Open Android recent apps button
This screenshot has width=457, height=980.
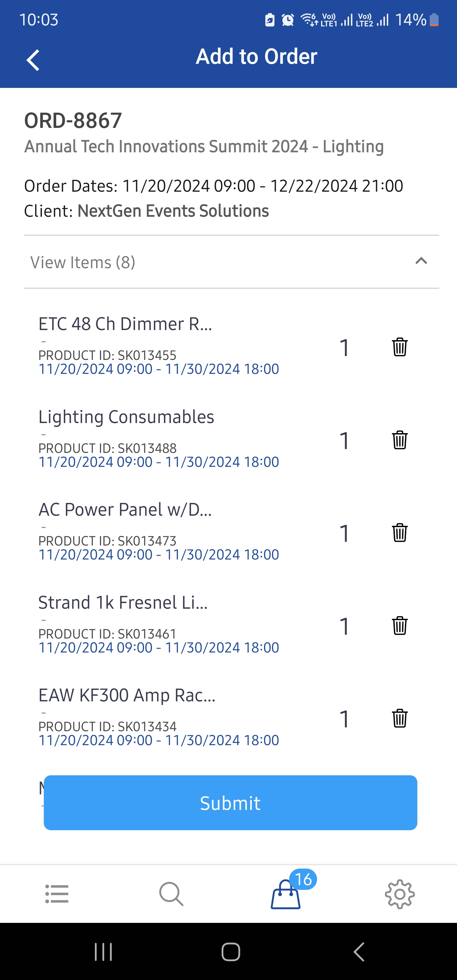click(x=103, y=952)
